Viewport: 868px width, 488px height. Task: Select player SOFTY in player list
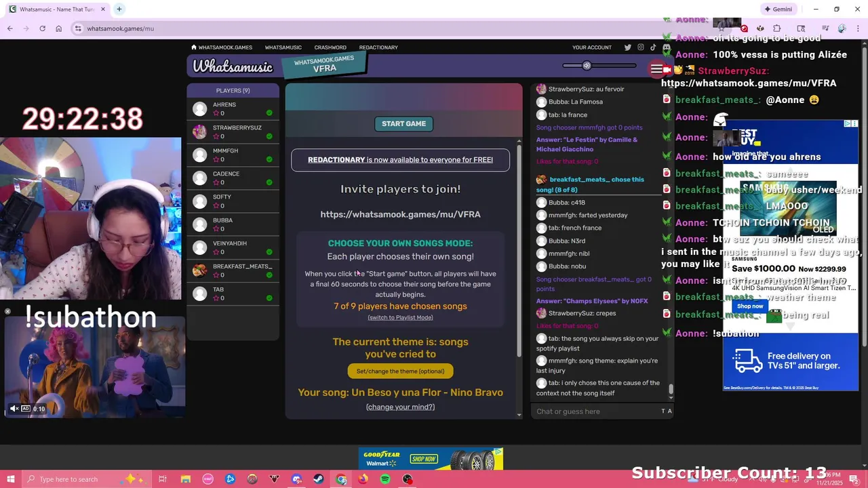point(233,201)
